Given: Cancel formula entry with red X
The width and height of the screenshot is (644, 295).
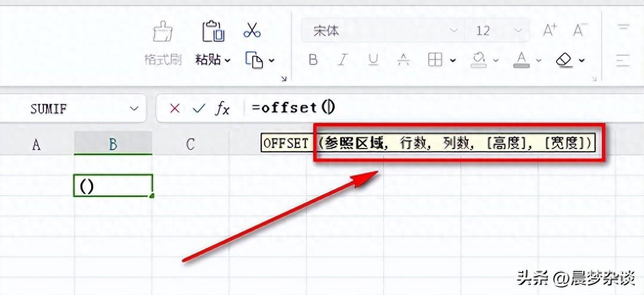Looking at the screenshot, I should pyautogui.click(x=174, y=108).
